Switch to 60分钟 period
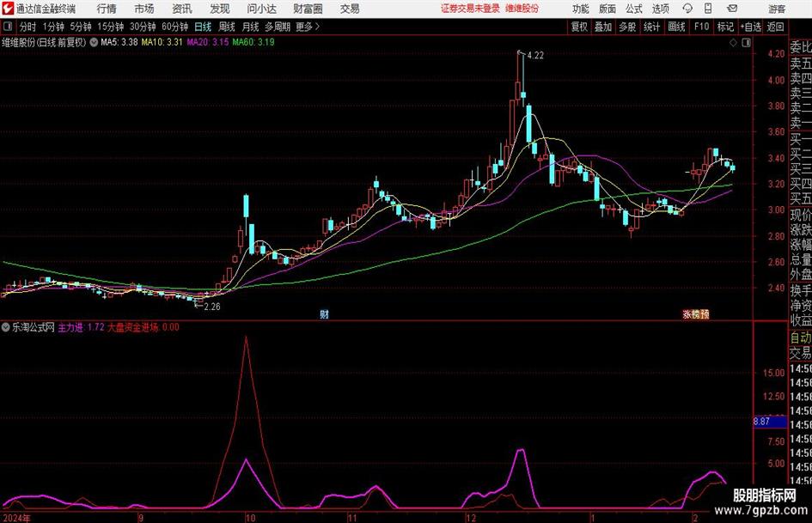Image resolution: width=812 pixels, height=523 pixels. click(174, 27)
